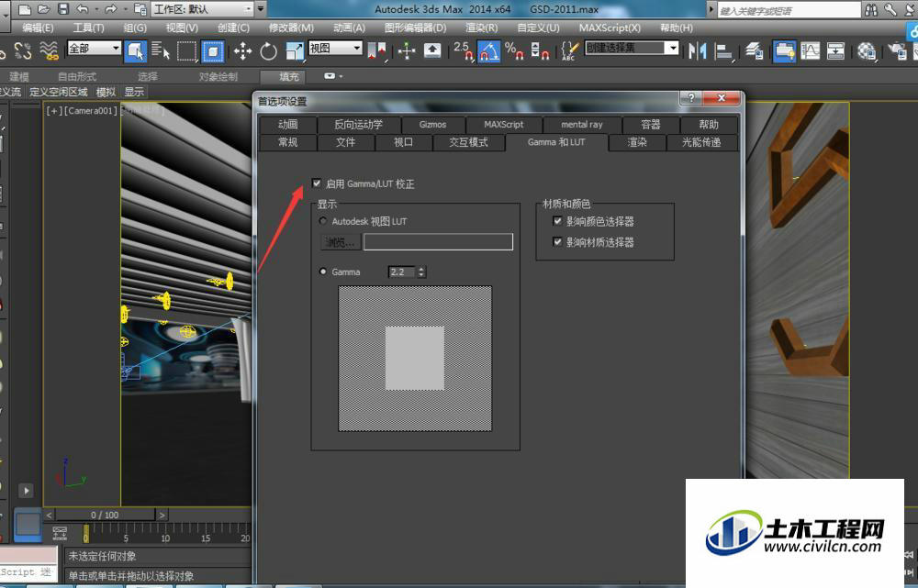Click the 显示 button in ribbon
The height and width of the screenshot is (588, 918).
[134, 92]
